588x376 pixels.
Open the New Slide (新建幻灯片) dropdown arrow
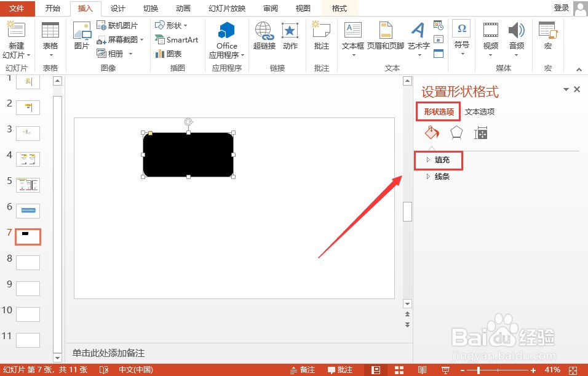pyautogui.click(x=28, y=55)
